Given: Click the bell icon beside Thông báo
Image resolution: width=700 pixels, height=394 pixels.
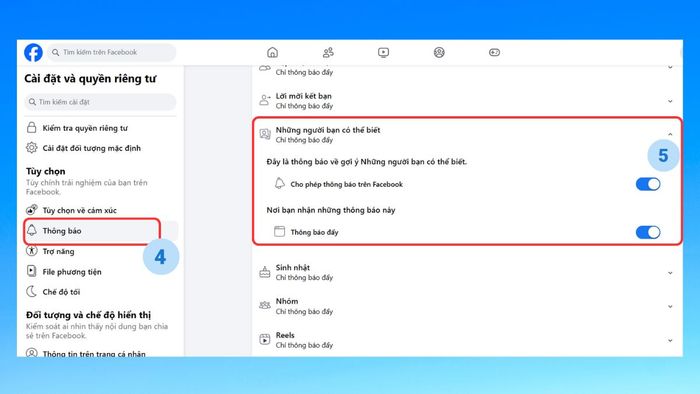Looking at the screenshot, I should coord(31,230).
